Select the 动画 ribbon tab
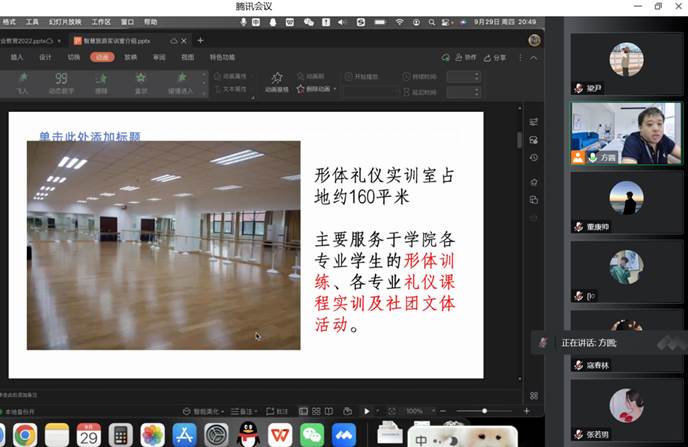Screen dimensions: 688x447 tap(102, 57)
